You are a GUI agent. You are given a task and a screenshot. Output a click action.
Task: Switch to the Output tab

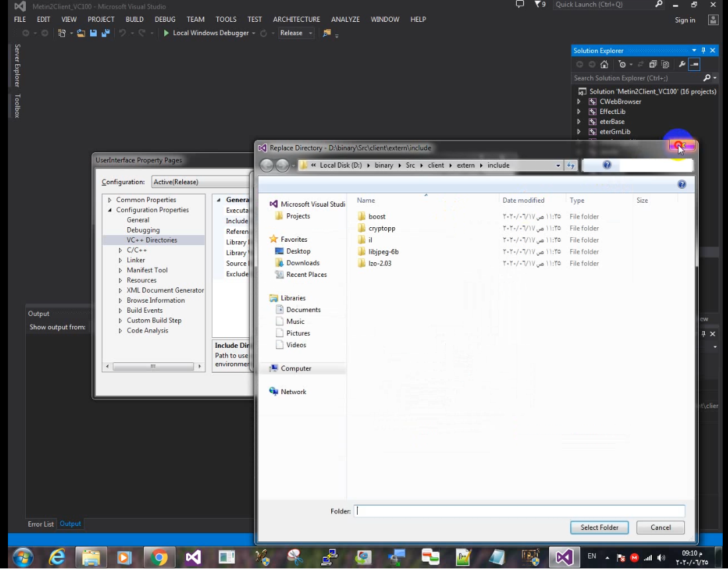(71, 524)
